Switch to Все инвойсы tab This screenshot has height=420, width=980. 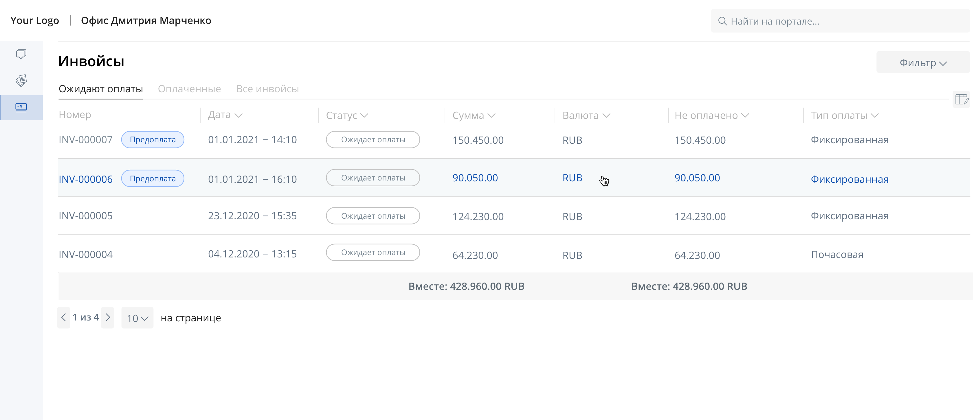click(267, 89)
